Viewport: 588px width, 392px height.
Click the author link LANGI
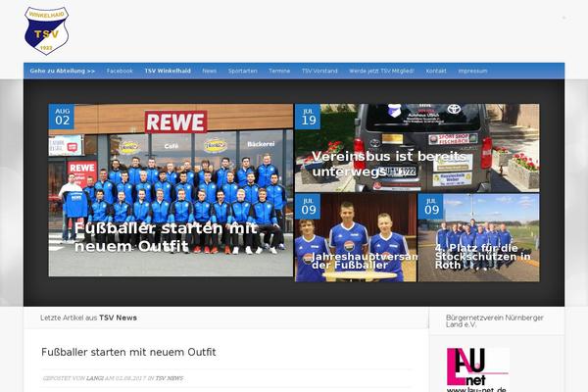tap(95, 378)
